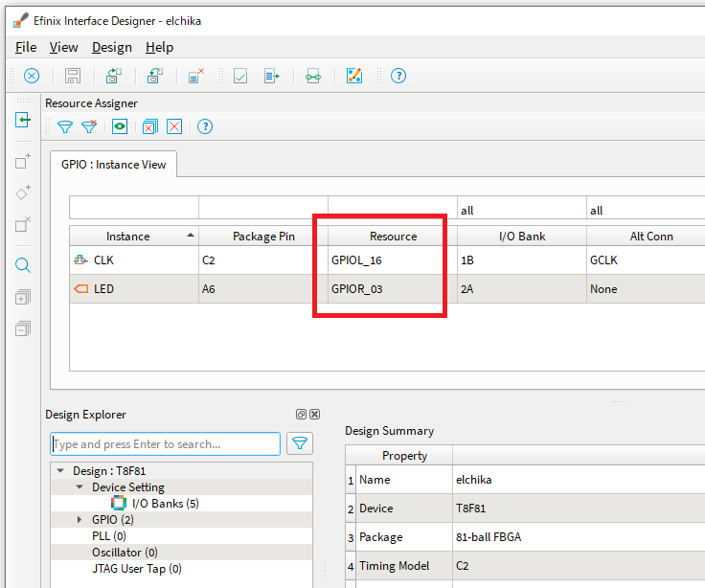Viewport: 705px width, 588px height.
Task: Click the circled X close-interface toolbar icon
Action: coord(32,76)
